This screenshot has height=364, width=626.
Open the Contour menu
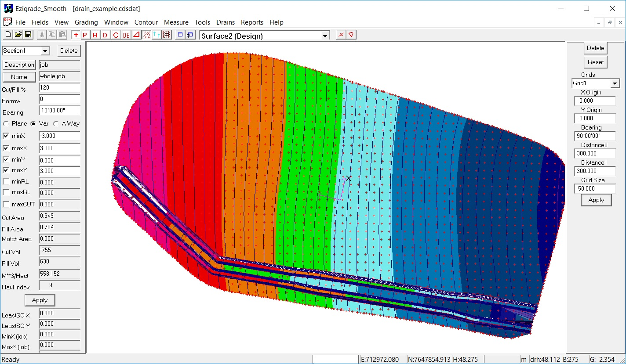click(146, 22)
